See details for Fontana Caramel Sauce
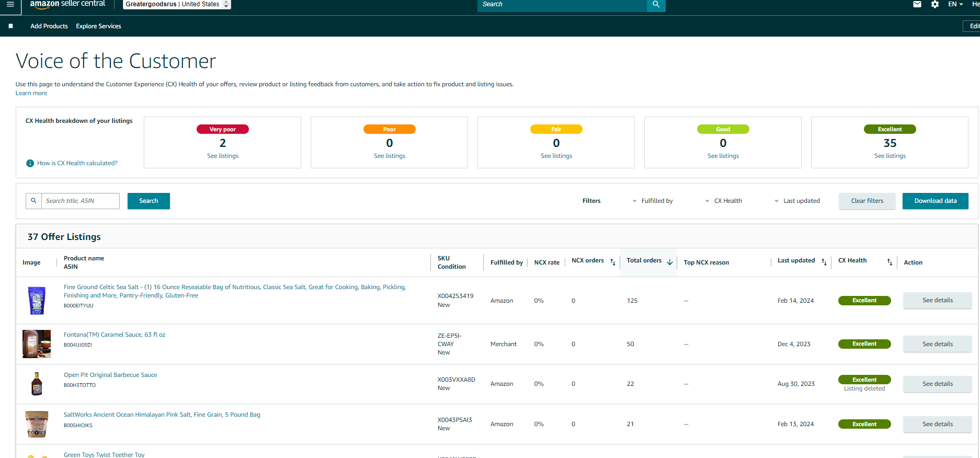 point(938,344)
